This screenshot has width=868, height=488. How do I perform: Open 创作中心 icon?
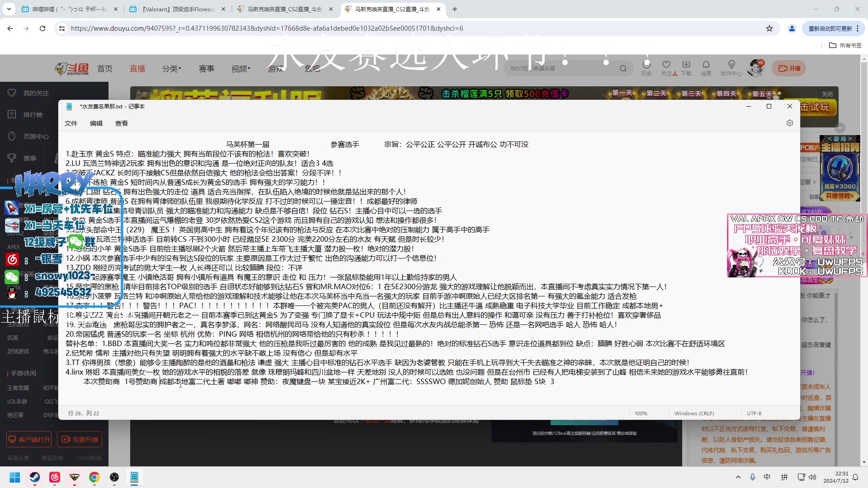pos(731,68)
